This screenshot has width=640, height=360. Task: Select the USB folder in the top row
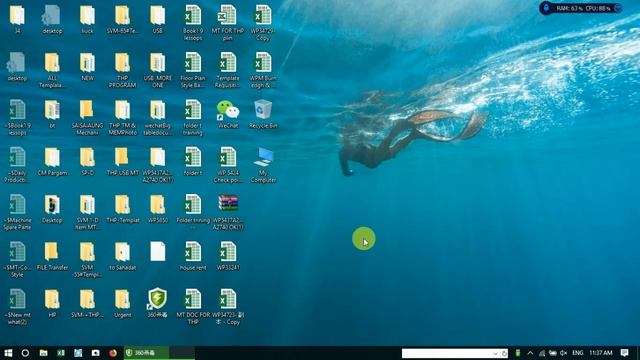[x=158, y=20]
